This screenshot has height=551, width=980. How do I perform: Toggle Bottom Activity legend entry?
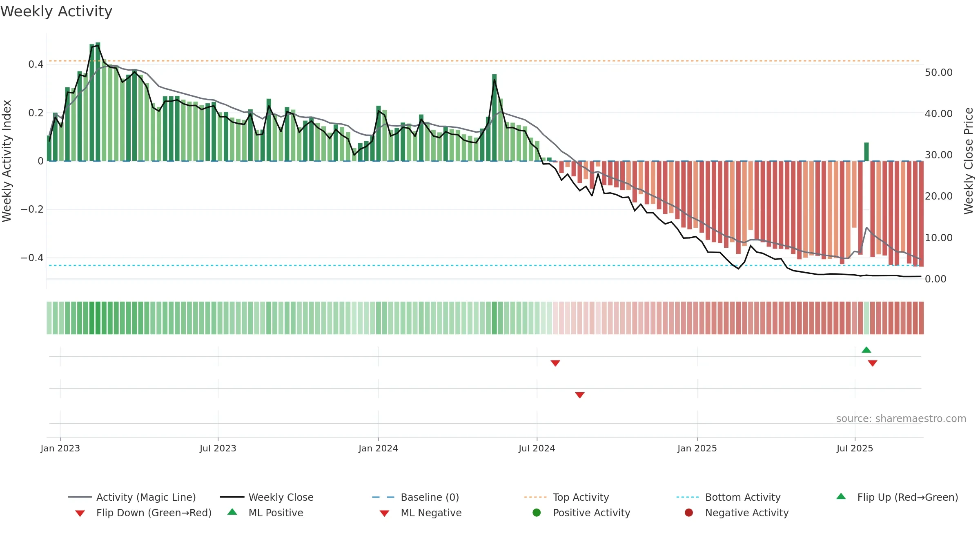(728, 497)
